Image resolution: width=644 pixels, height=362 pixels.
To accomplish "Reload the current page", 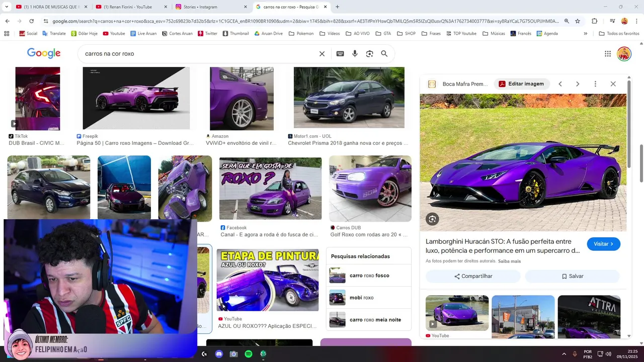I will [31, 21].
